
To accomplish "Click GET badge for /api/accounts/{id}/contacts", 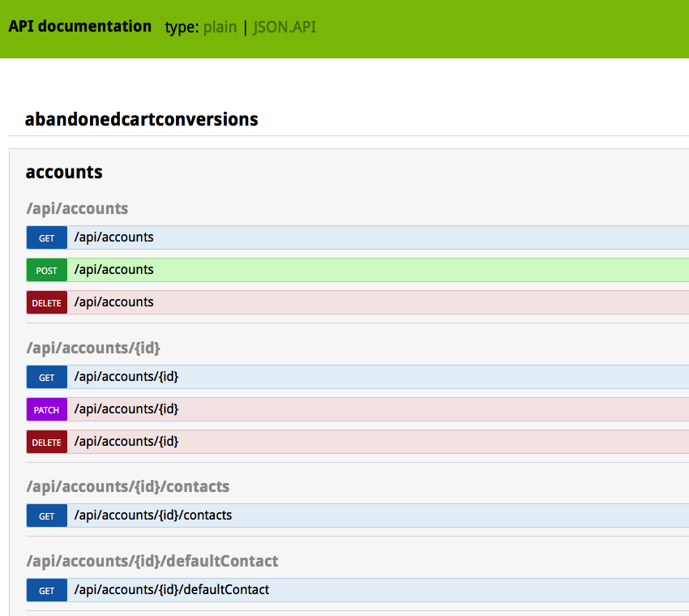I will pyautogui.click(x=46, y=515).
